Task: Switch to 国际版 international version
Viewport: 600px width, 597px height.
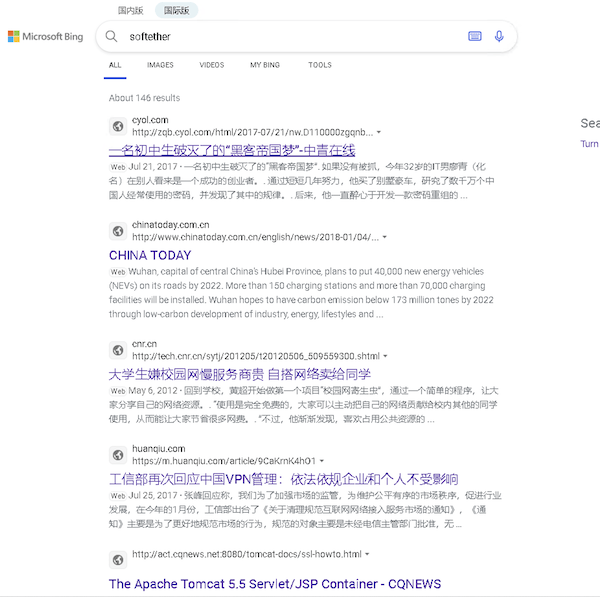Action: pos(176,10)
